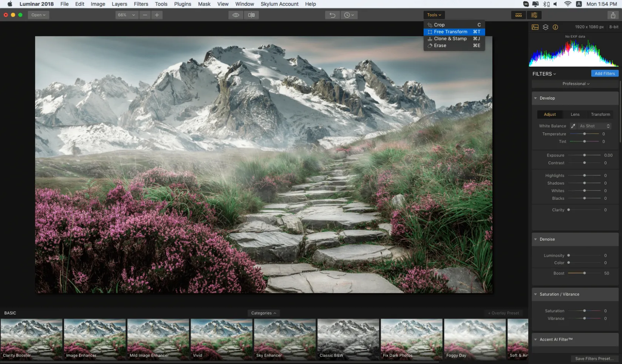The width and height of the screenshot is (622, 364).
Task: Click the share export icon
Action: [613, 15]
